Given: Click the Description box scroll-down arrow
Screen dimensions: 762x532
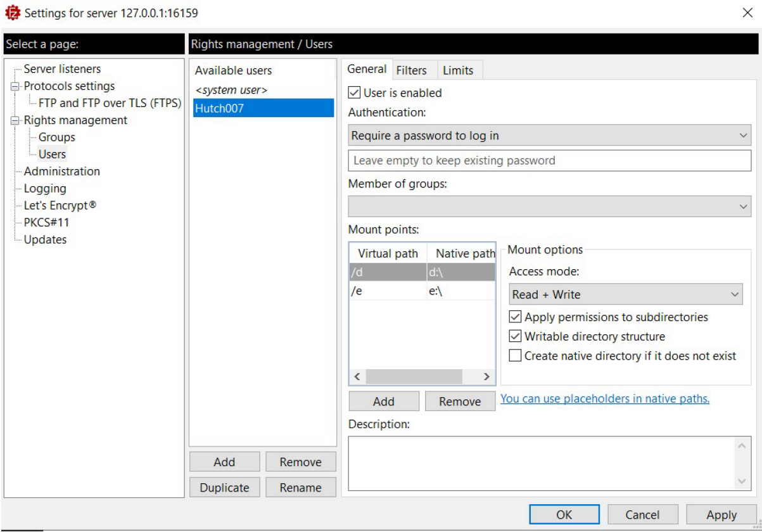Looking at the screenshot, I should [x=743, y=482].
